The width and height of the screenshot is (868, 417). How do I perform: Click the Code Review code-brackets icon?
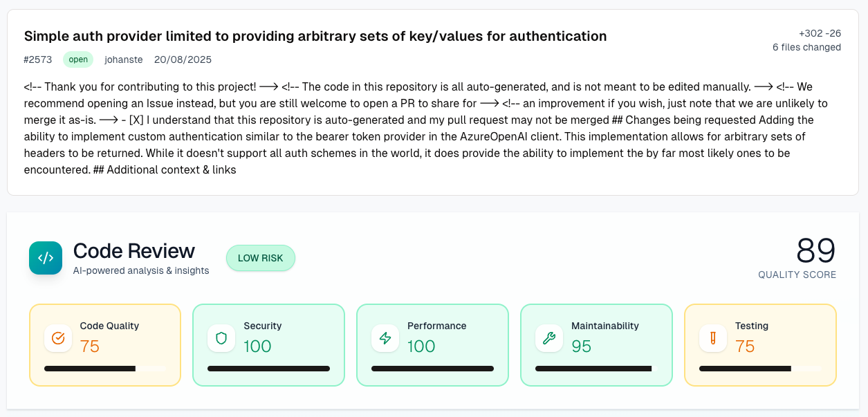coord(46,258)
